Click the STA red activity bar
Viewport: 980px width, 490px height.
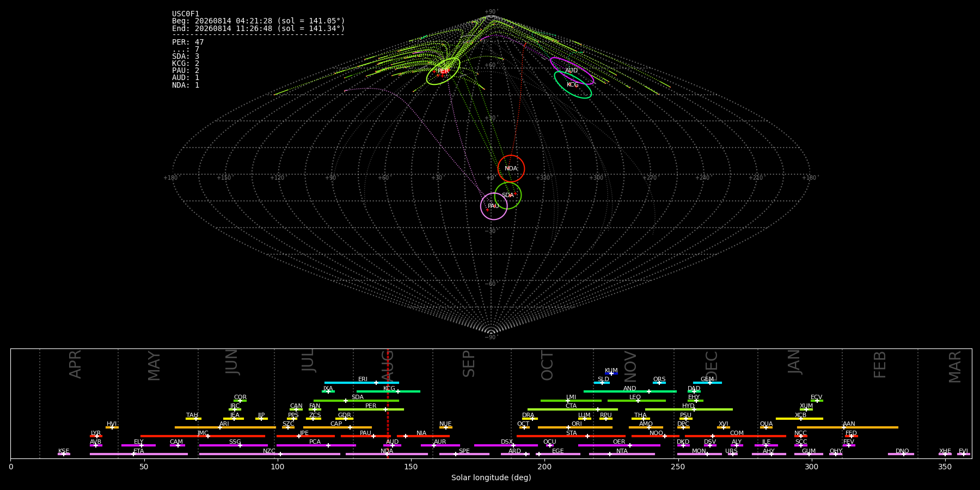pyautogui.click(x=571, y=436)
